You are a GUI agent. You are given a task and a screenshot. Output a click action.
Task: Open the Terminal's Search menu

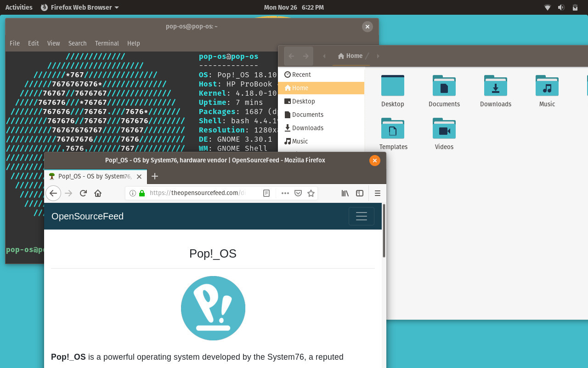click(77, 43)
